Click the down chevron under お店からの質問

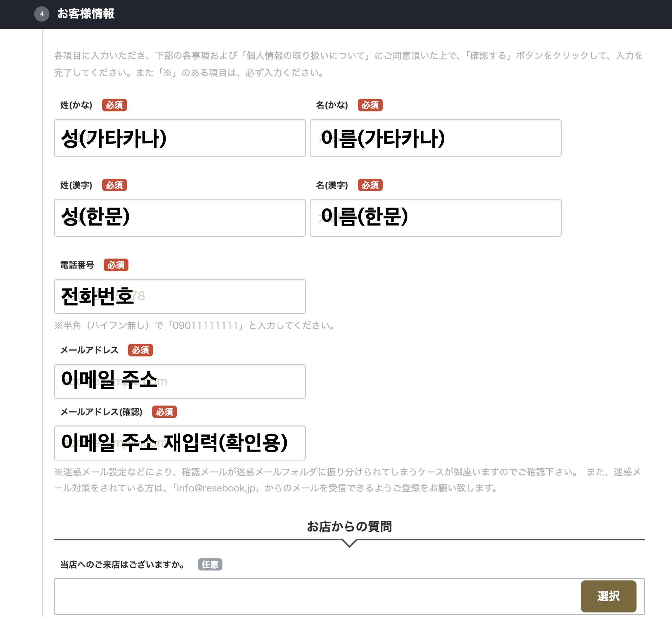[349, 544]
